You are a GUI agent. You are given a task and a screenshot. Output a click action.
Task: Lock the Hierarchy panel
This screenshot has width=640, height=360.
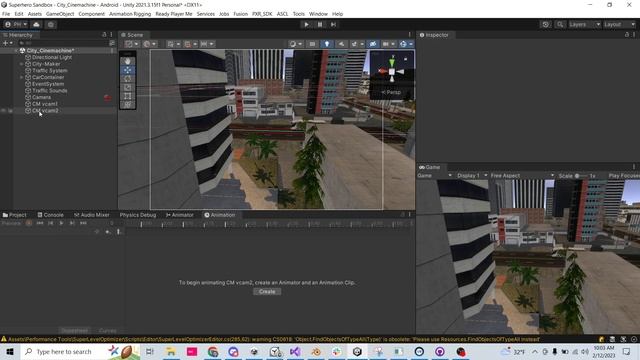pyautogui.click(x=104, y=35)
